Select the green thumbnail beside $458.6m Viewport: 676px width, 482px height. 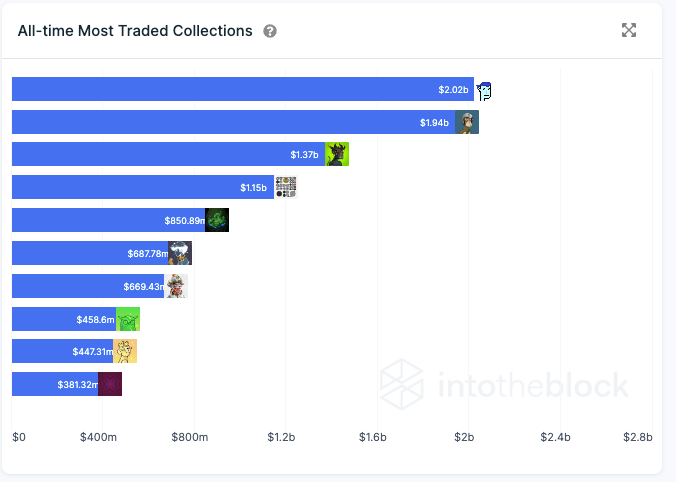[128, 319]
